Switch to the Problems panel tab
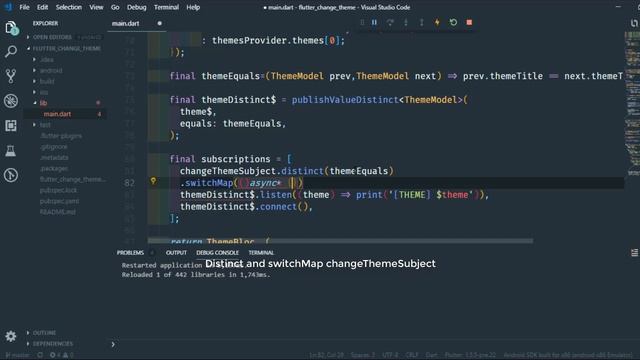Image resolution: width=640 pixels, height=360 pixels. tap(130, 253)
